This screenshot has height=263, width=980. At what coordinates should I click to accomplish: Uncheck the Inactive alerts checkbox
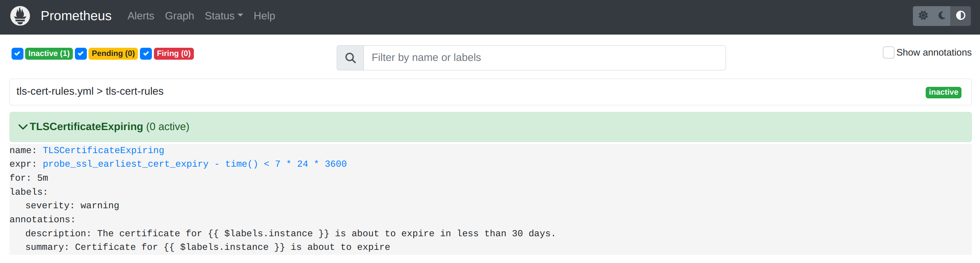tap(17, 54)
